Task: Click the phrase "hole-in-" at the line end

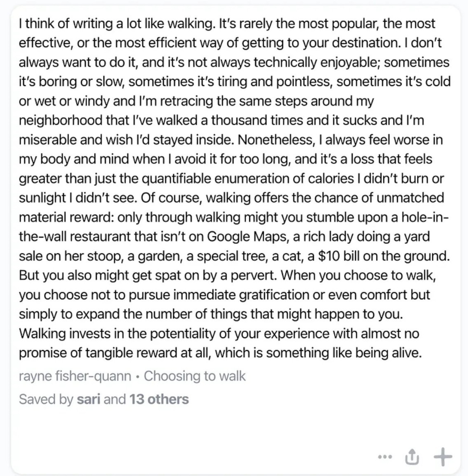Action: click(425, 217)
